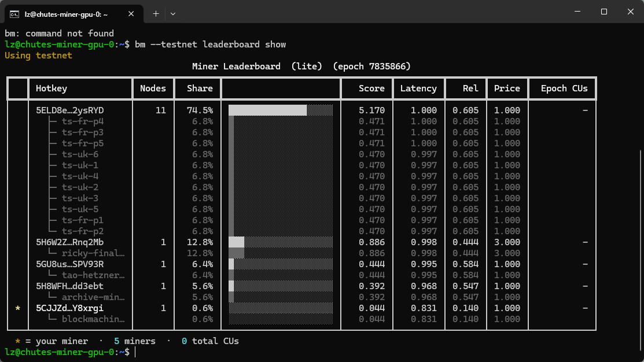Minimize the terminal window

tap(577, 12)
